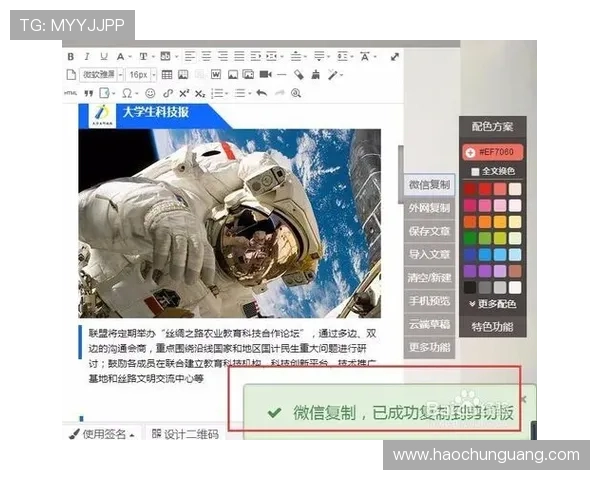
Task: Select 清空/新建 in side menu
Action: [429, 278]
